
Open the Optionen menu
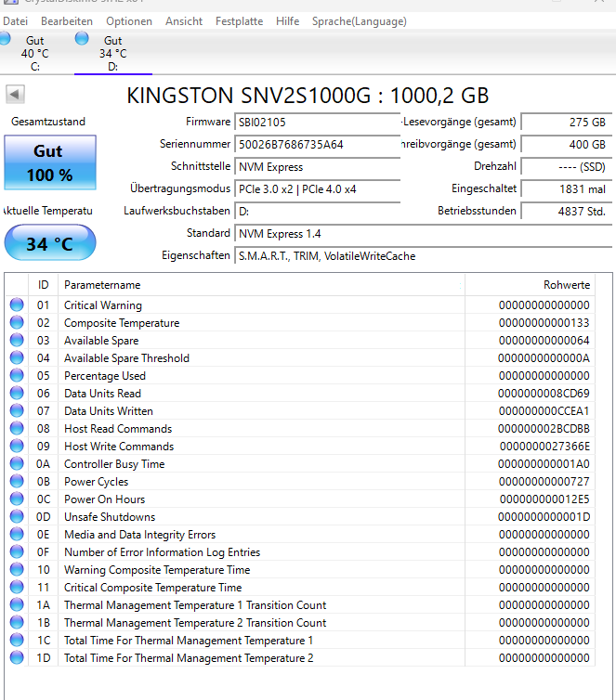click(x=129, y=21)
